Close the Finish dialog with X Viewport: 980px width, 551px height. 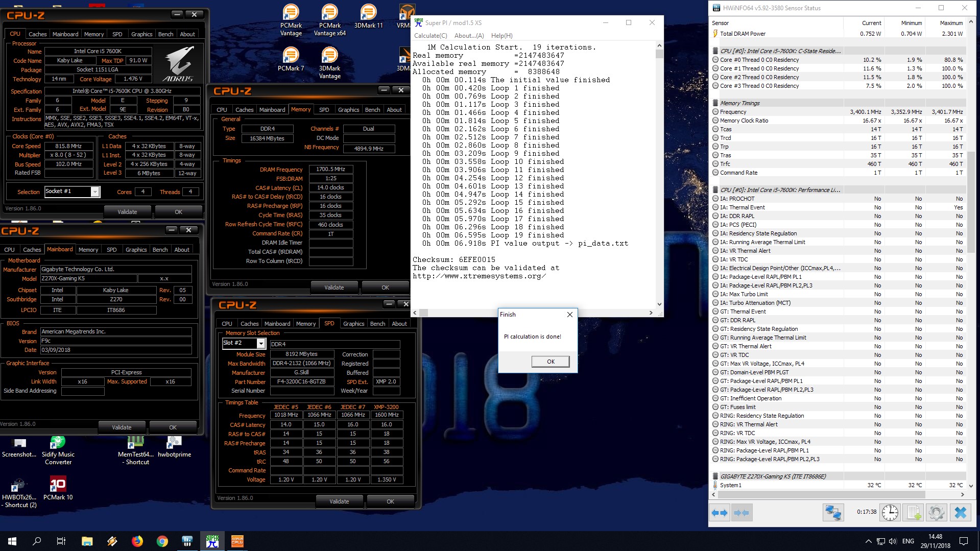click(570, 315)
